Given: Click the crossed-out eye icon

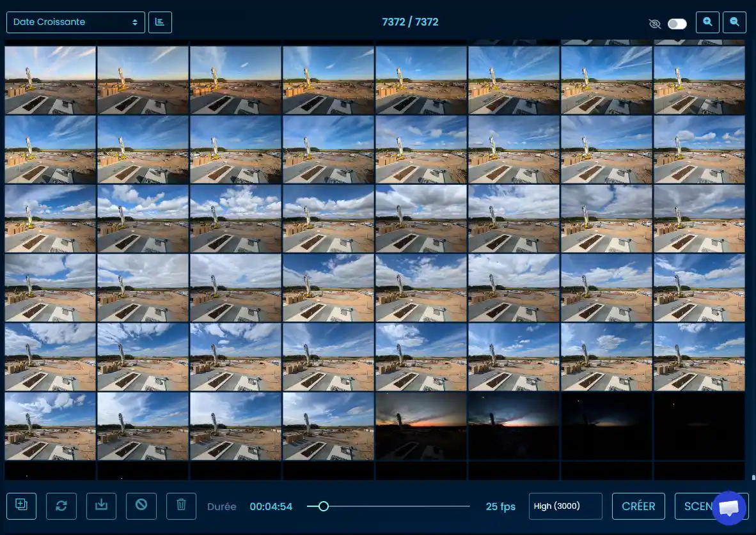Looking at the screenshot, I should coord(654,24).
